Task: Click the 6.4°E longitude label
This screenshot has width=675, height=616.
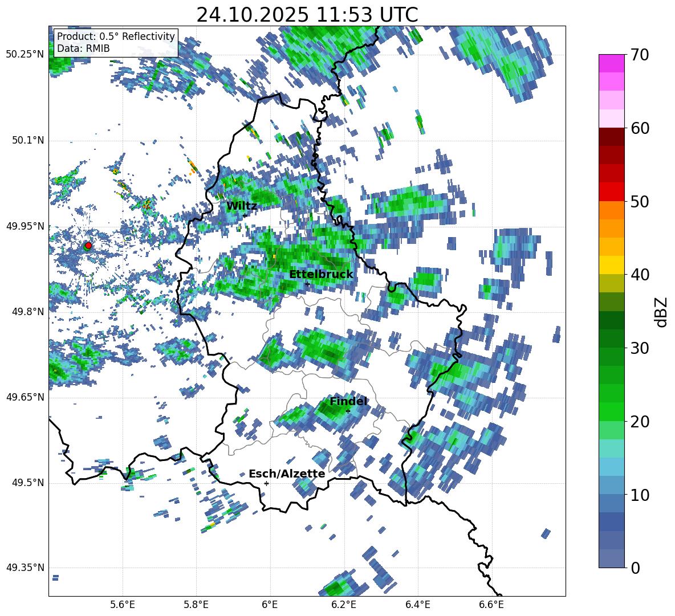Action: click(x=417, y=605)
